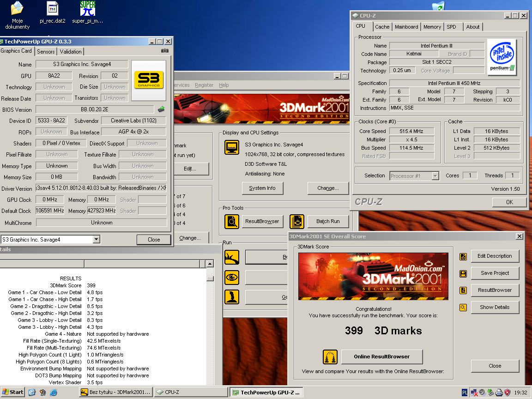Click the System Info button
This screenshot has width=532, height=399.
click(x=262, y=188)
